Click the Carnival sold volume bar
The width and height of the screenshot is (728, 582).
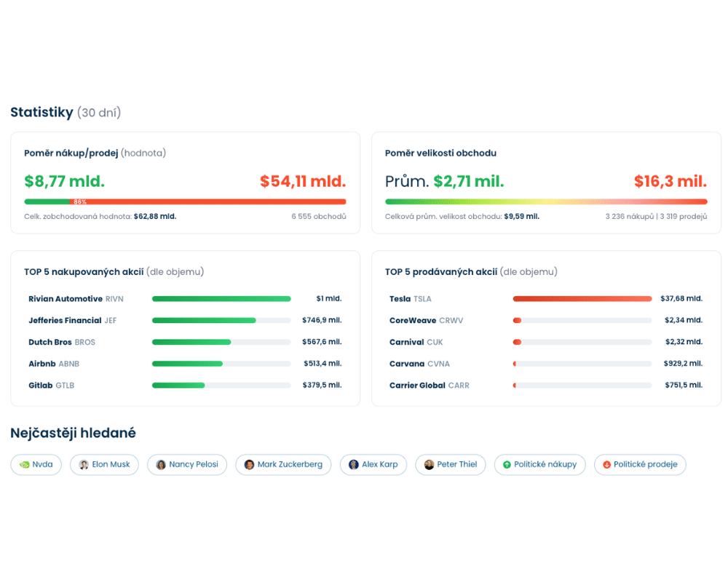[x=582, y=342]
